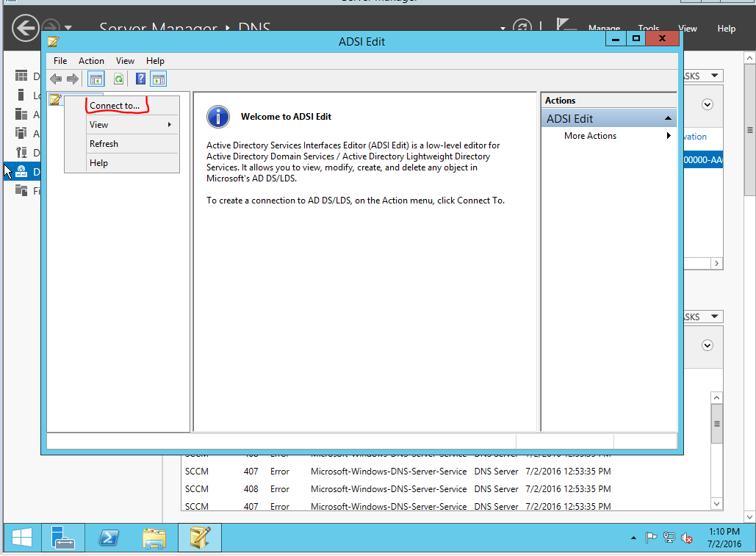Open the Server Manager notifications flag

[x=565, y=25]
